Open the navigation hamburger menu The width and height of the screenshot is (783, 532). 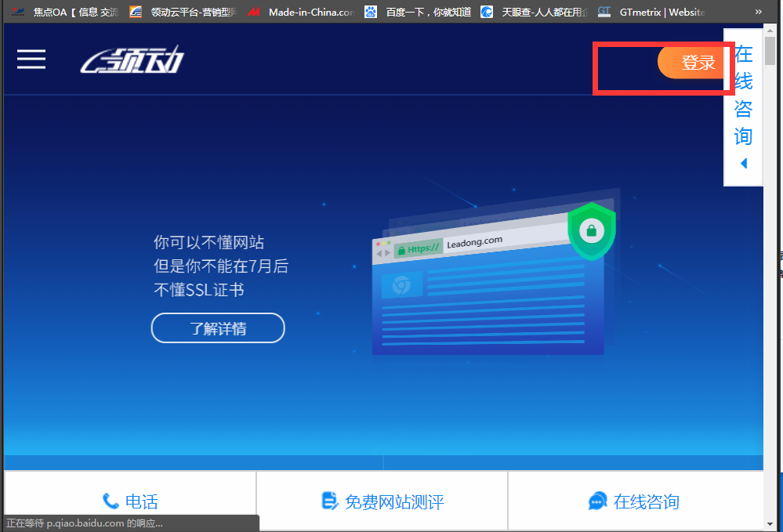coord(31,59)
